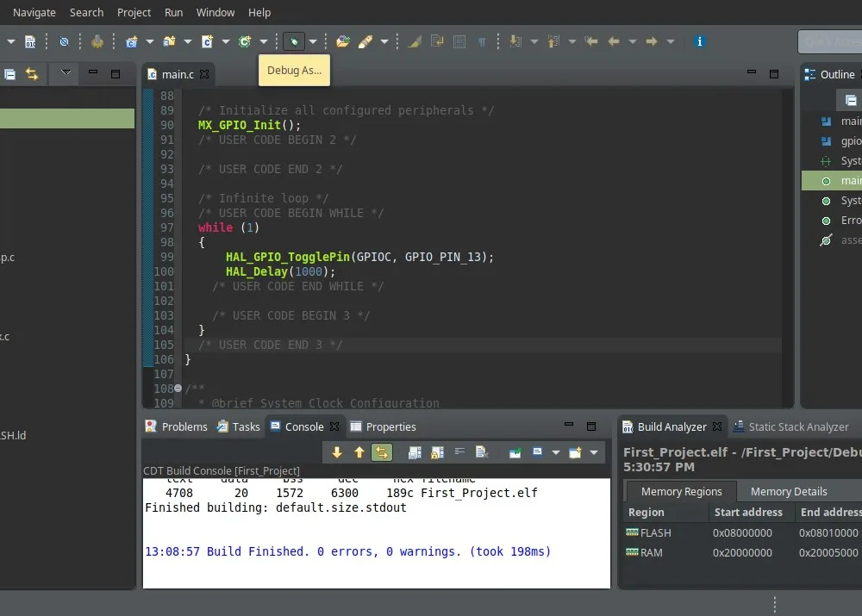Toggle mark occurrences highlighter
Screen dimensions: 862x616
pyautogui.click(x=415, y=41)
